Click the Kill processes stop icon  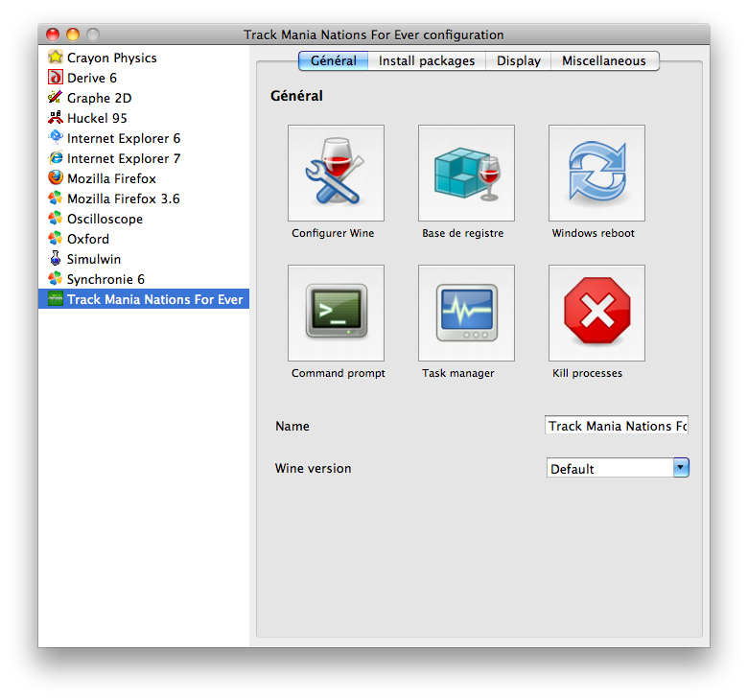click(596, 313)
